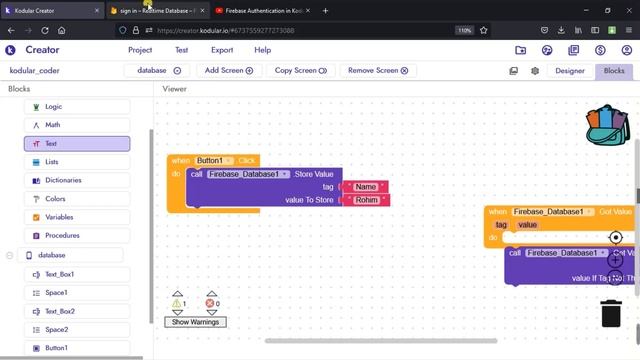Center workspace with the target icon
Viewport: 640px width, 360px height.
click(x=616, y=237)
